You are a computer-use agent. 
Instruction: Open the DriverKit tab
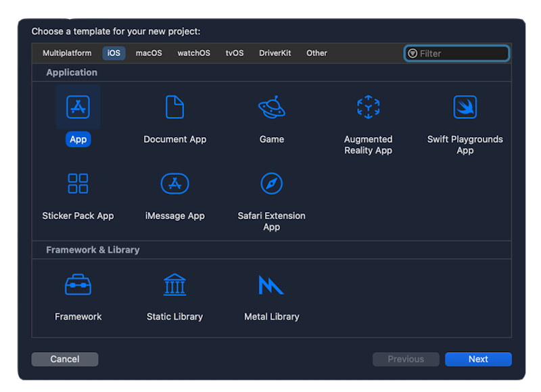click(x=275, y=53)
